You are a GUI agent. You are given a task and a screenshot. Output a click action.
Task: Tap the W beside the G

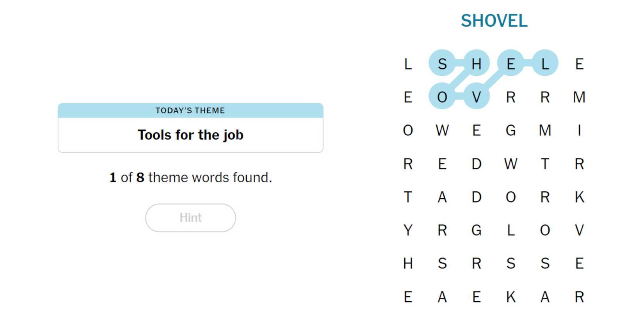(511, 164)
